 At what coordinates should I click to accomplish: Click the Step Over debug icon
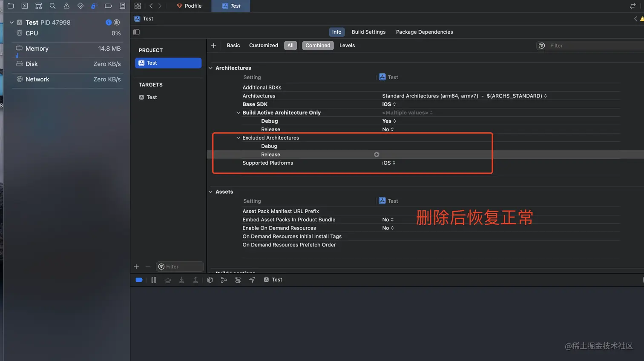[168, 280]
